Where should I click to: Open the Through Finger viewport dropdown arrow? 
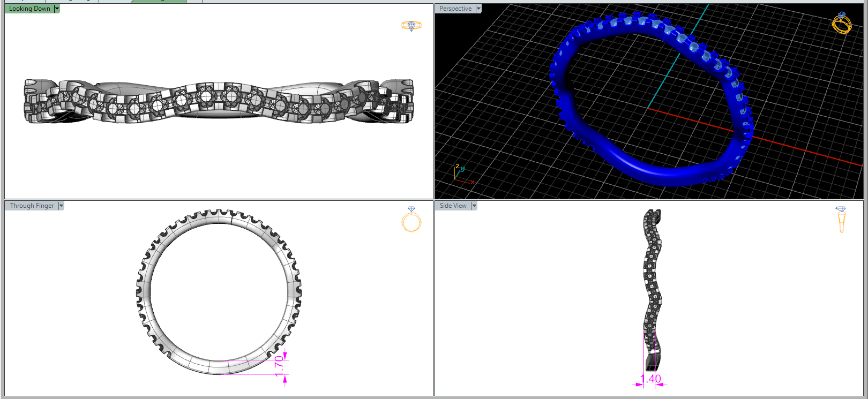61,206
